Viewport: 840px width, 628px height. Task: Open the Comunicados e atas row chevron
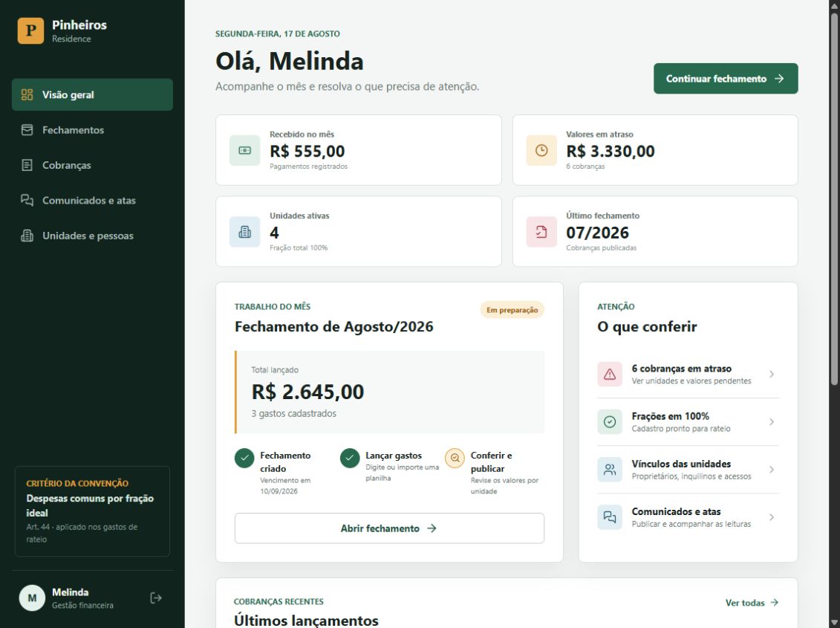pos(772,517)
